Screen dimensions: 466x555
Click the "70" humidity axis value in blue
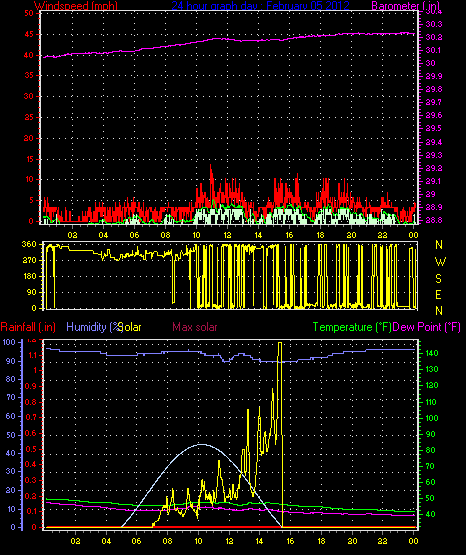11,397
